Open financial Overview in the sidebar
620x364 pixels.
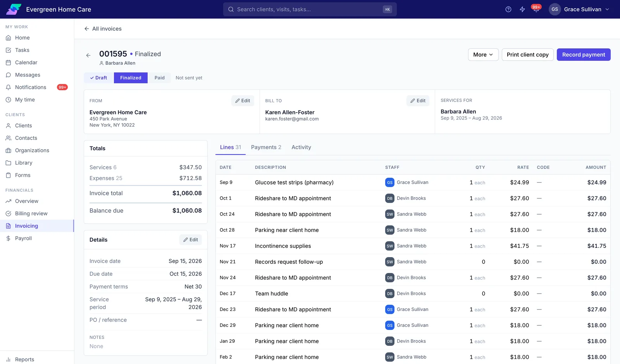(x=37, y=201)
